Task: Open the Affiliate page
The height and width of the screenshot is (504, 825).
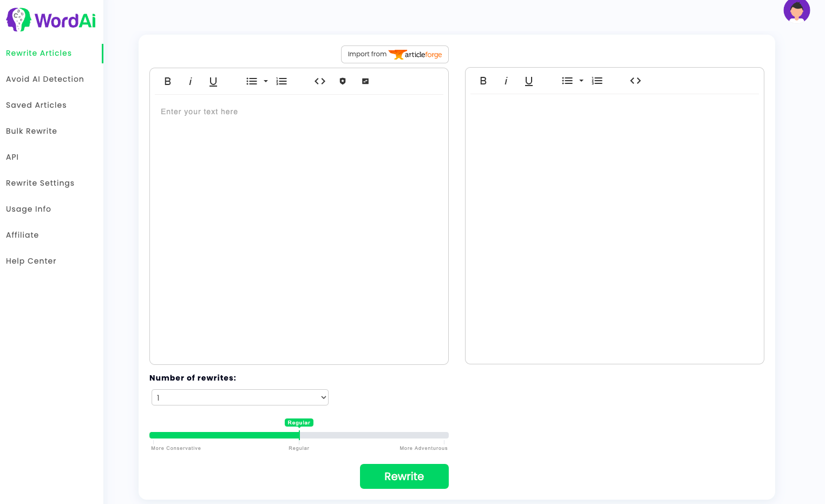Action: point(22,235)
